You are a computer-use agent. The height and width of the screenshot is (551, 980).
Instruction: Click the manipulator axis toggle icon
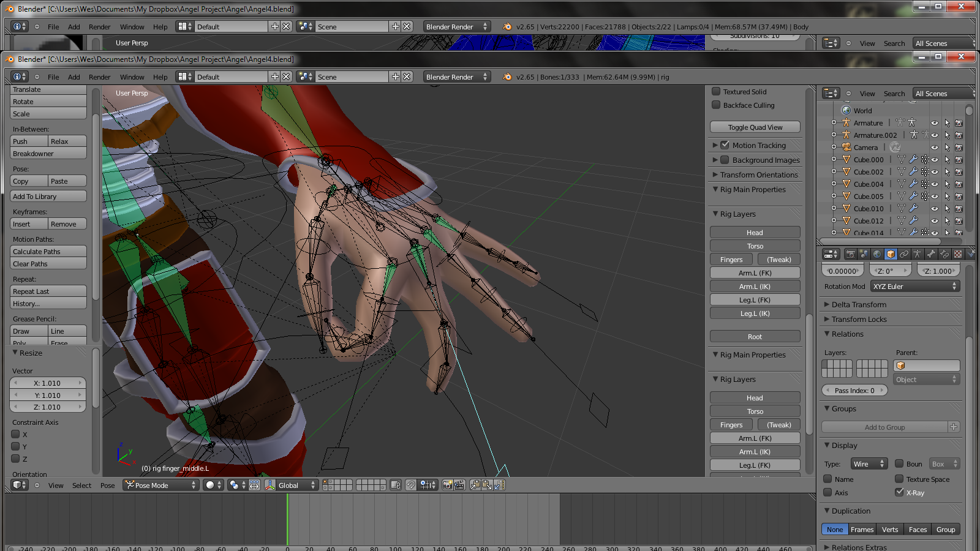coord(270,485)
